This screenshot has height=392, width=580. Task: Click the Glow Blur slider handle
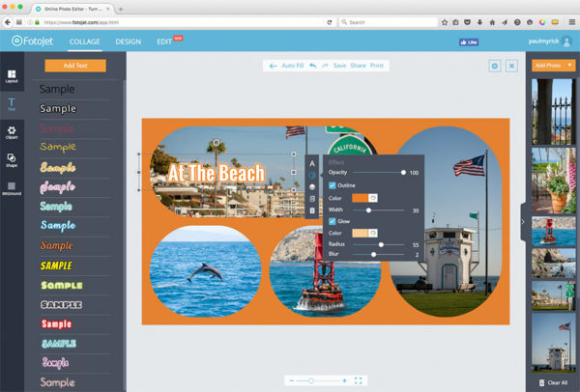click(373, 255)
